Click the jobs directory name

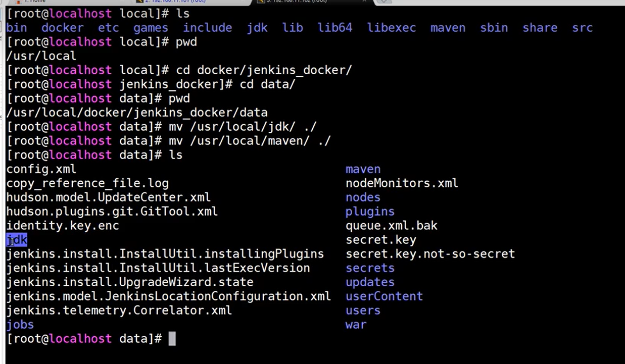[x=20, y=325]
